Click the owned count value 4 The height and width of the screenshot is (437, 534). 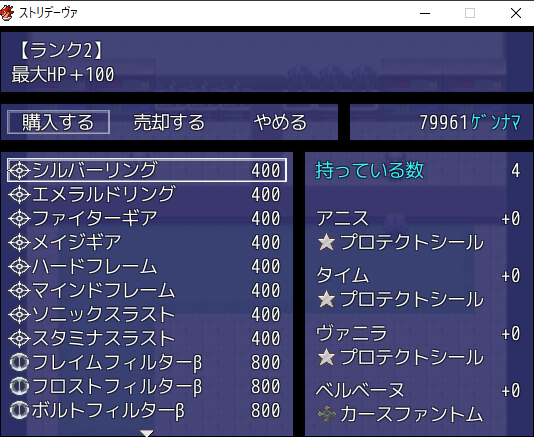(516, 170)
